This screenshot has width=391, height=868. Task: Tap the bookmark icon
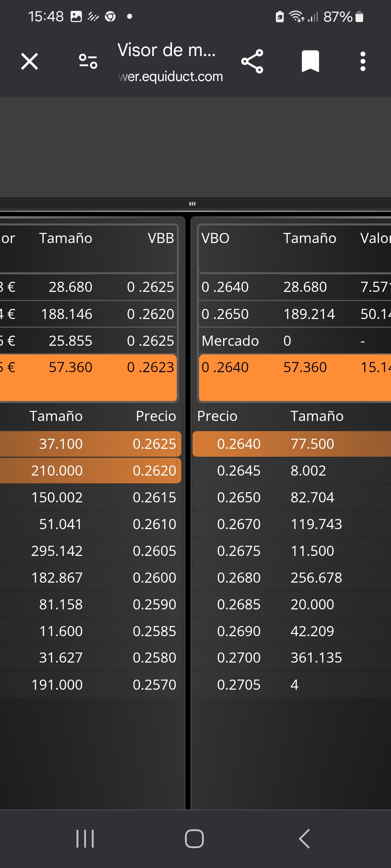(x=310, y=61)
